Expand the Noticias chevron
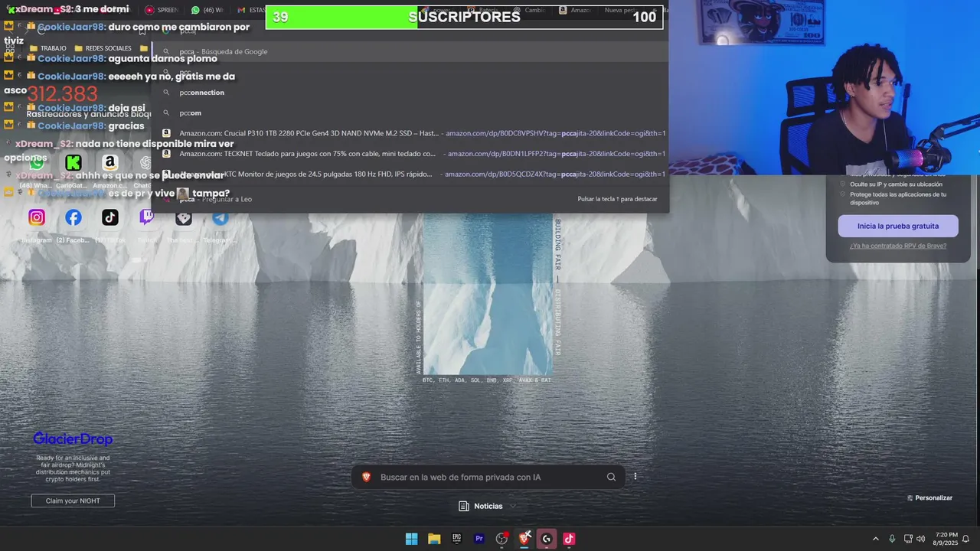Image resolution: width=980 pixels, height=551 pixels. click(513, 506)
